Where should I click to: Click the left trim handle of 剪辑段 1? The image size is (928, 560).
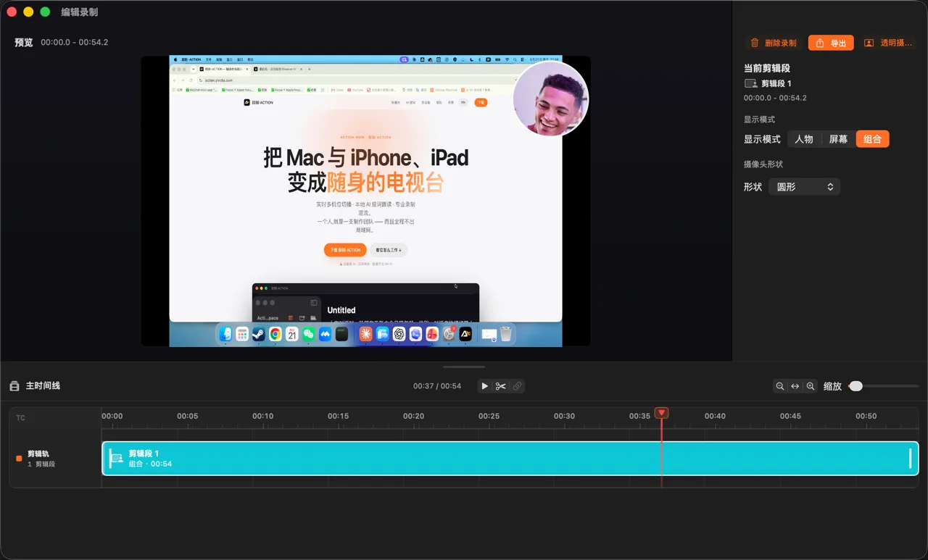pos(112,459)
